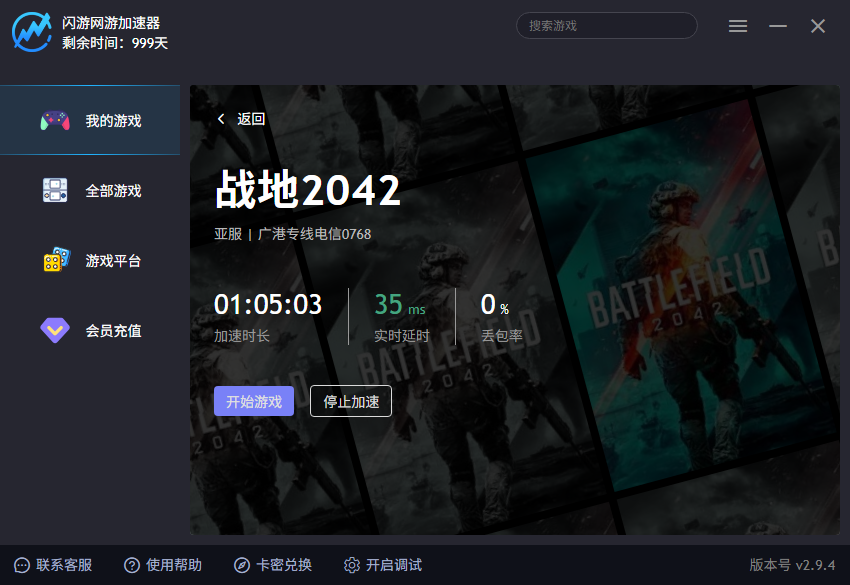The image size is (850, 585).
Task: Click the 开启调试 gear icon
Action: [x=352, y=566]
